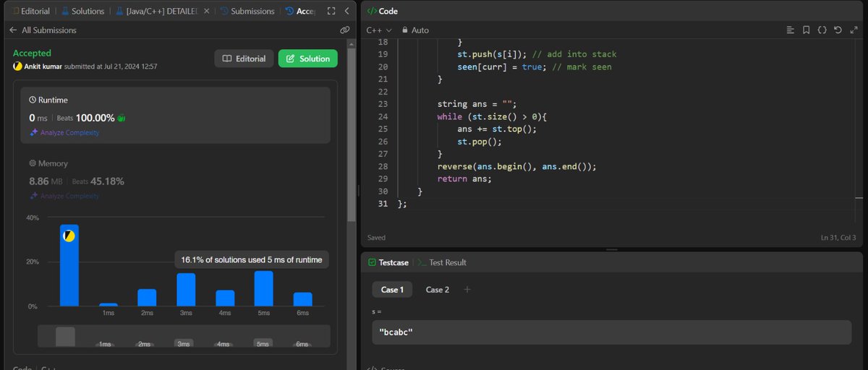Click the 'Ln 31, Col 3' status text
This screenshot has width=868, height=370.
click(838, 237)
